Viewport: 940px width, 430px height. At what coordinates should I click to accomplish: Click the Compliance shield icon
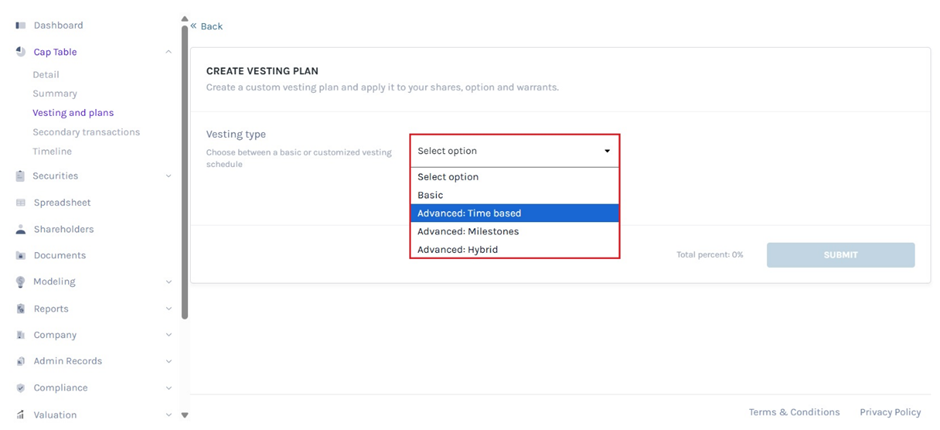pyautogui.click(x=20, y=388)
